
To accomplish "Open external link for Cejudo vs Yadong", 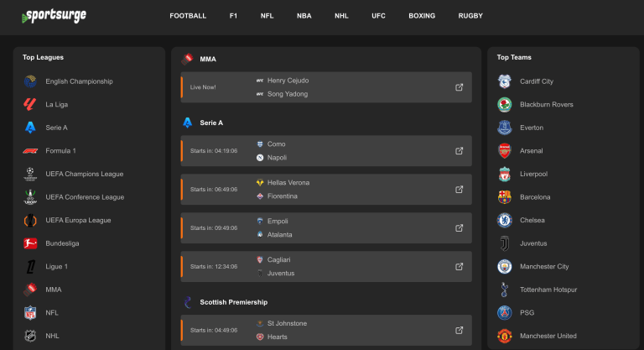I will tap(459, 87).
